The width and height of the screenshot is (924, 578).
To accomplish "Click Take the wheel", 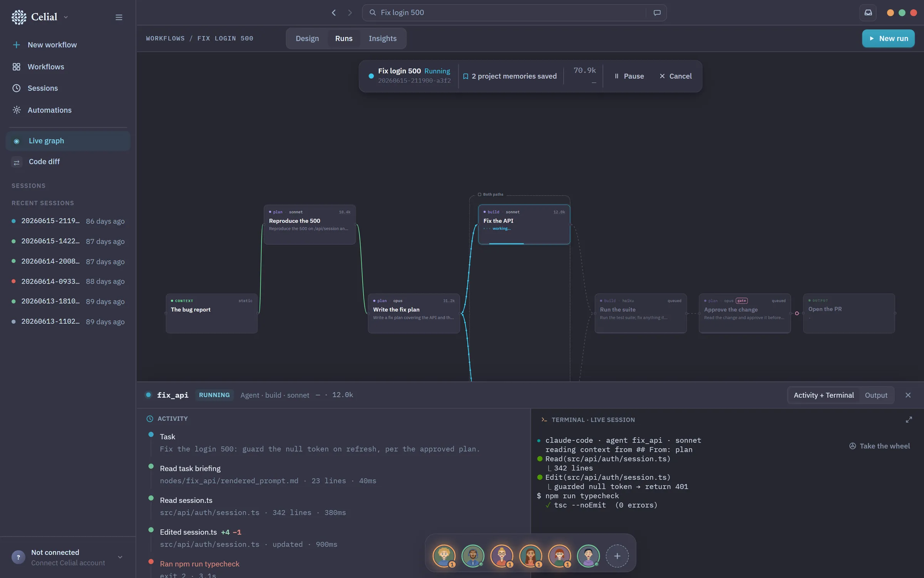I will tap(879, 446).
